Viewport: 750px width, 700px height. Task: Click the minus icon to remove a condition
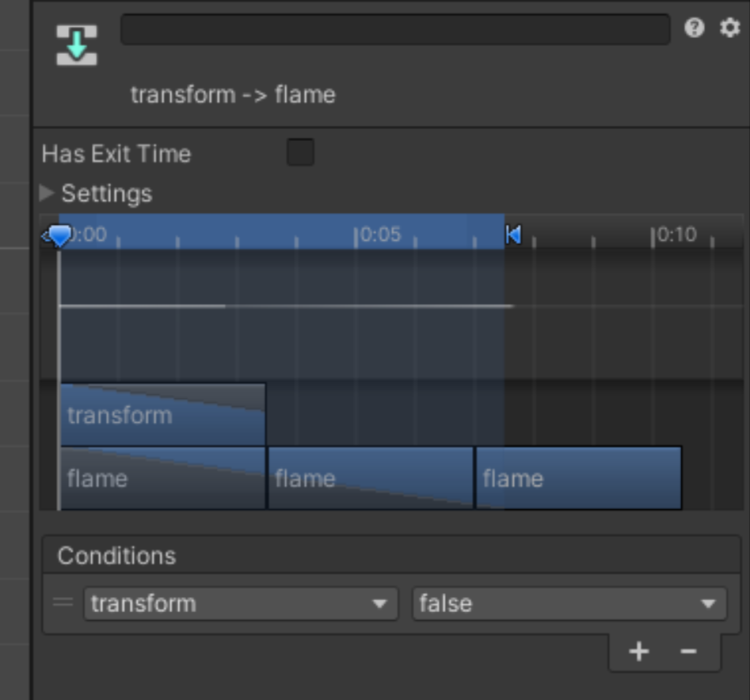tap(688, 651)
